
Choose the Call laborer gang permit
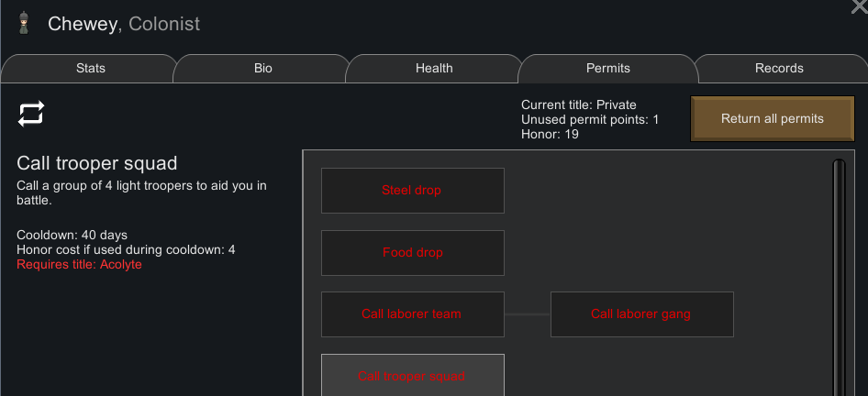pyautogui.click(x=641, y=314)
